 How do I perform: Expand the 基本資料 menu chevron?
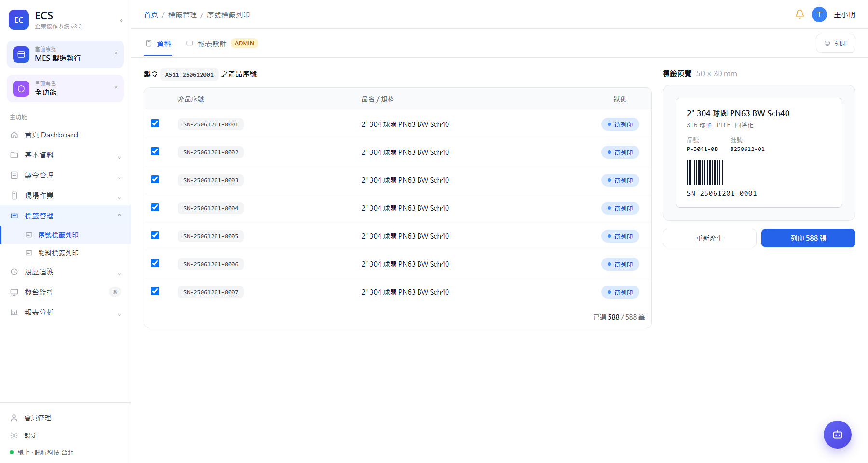(x=119, y=157)
